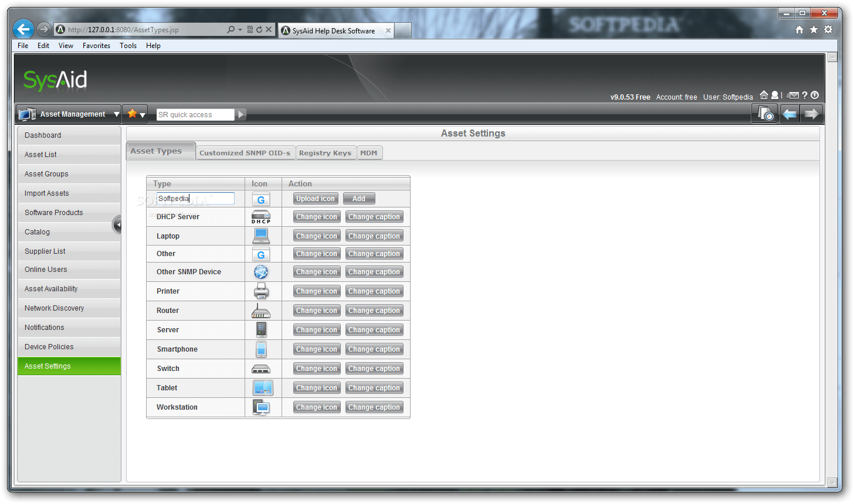Click the send email envelope icon
The image size is (854, 504).
(793, 94)
